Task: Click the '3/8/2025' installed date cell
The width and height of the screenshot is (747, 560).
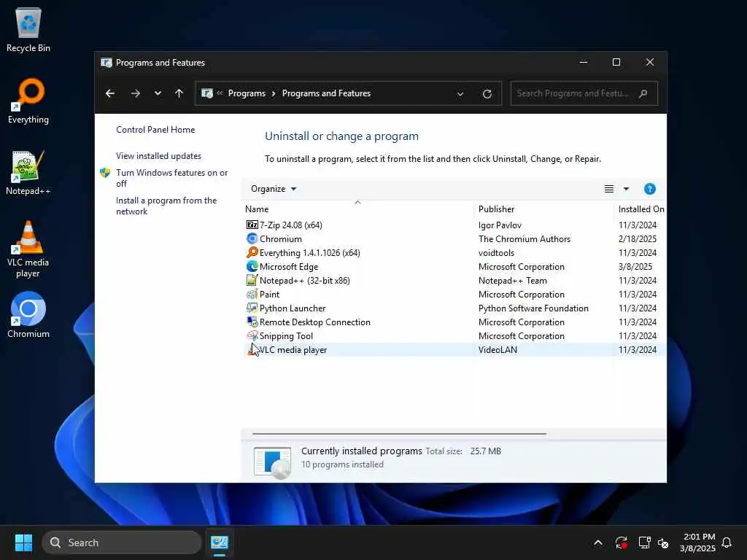Action: [x=635, y=267]
